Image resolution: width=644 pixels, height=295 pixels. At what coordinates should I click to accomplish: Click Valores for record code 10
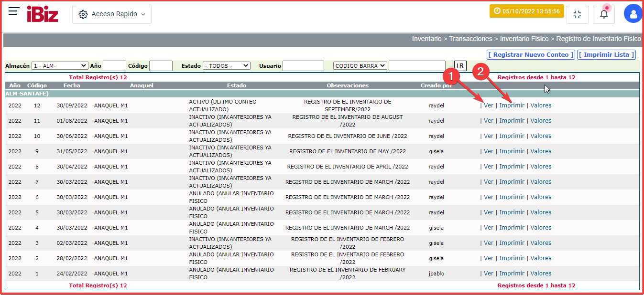point(541,136)
